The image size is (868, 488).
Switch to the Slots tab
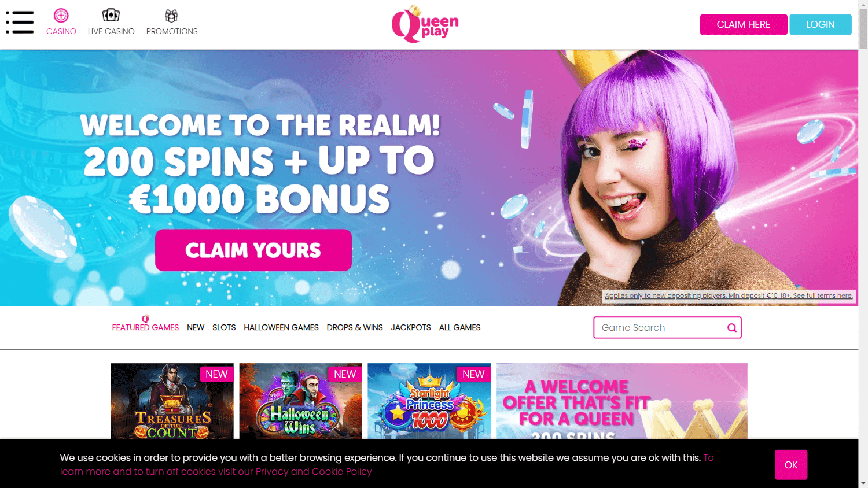224,327
